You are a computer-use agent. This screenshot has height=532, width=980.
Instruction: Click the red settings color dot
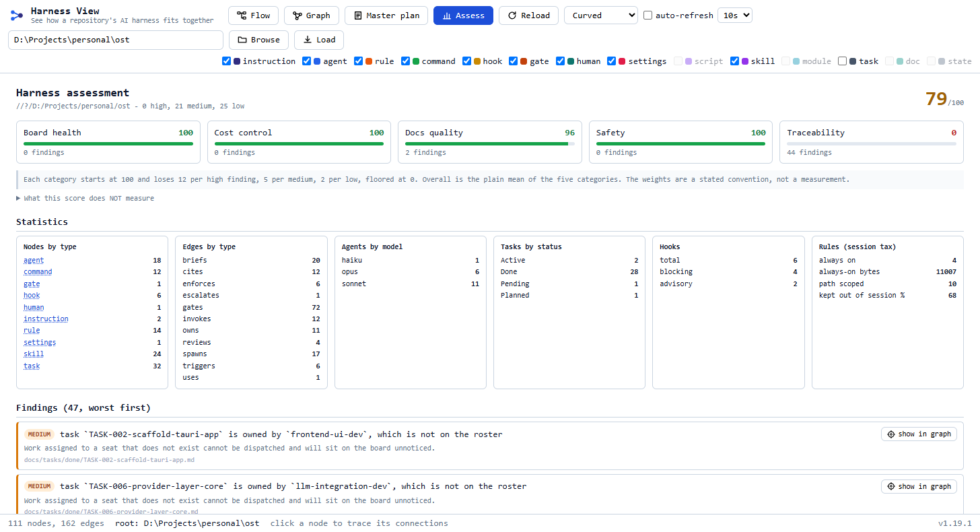[623, 61]
